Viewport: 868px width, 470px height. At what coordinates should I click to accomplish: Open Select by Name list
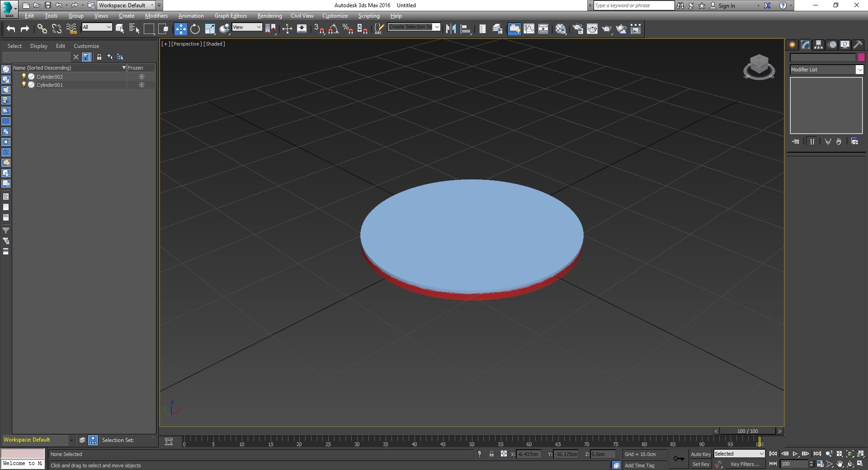[x=134, y=29]
